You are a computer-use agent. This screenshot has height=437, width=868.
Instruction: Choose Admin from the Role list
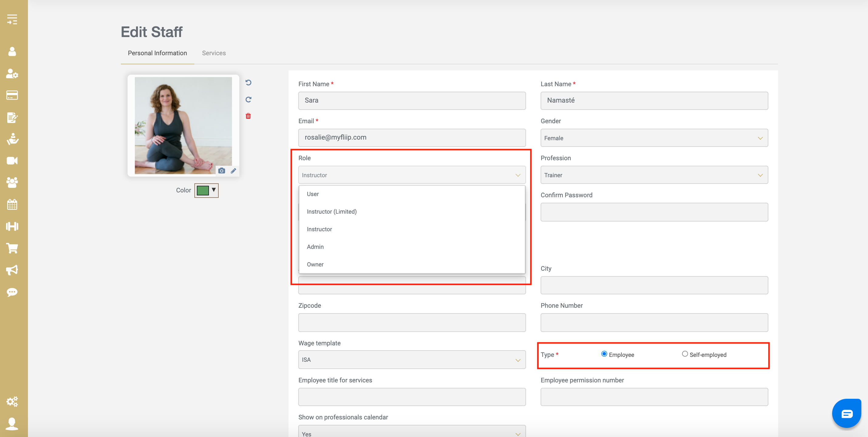coord(315,247)
